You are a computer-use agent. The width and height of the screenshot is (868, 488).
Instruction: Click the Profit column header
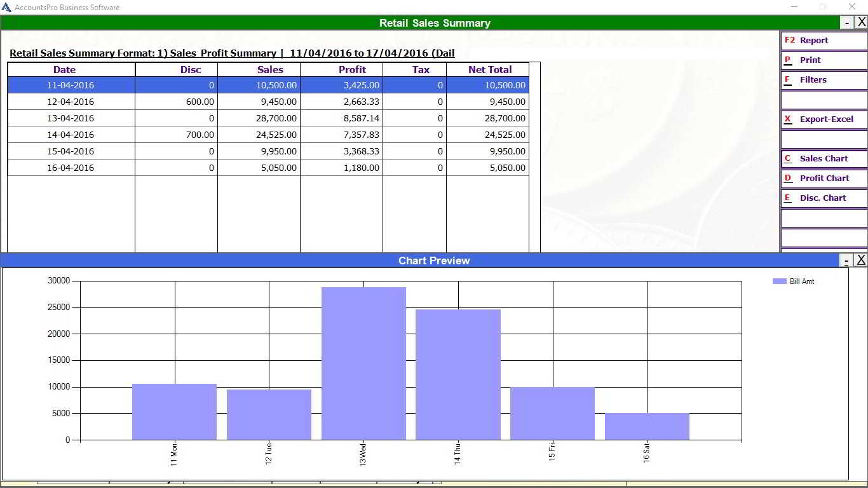point(352,70)
